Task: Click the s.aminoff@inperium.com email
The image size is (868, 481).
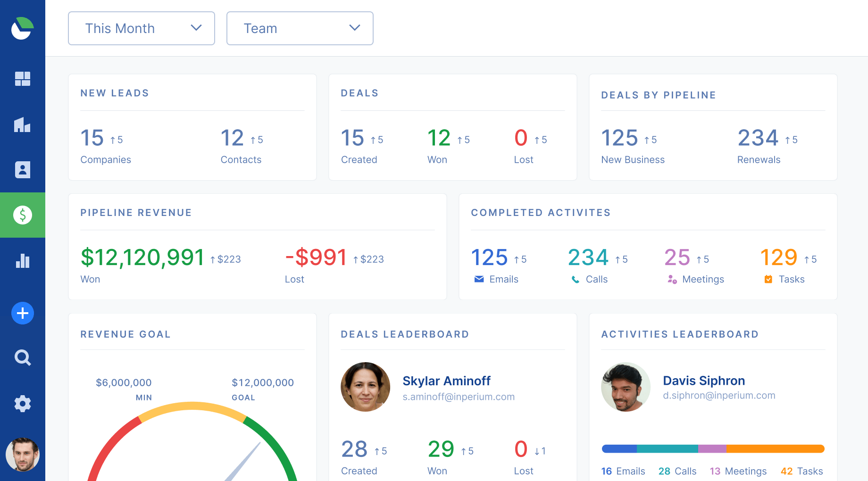Action: pyautogui.click(x=459, y=397)
